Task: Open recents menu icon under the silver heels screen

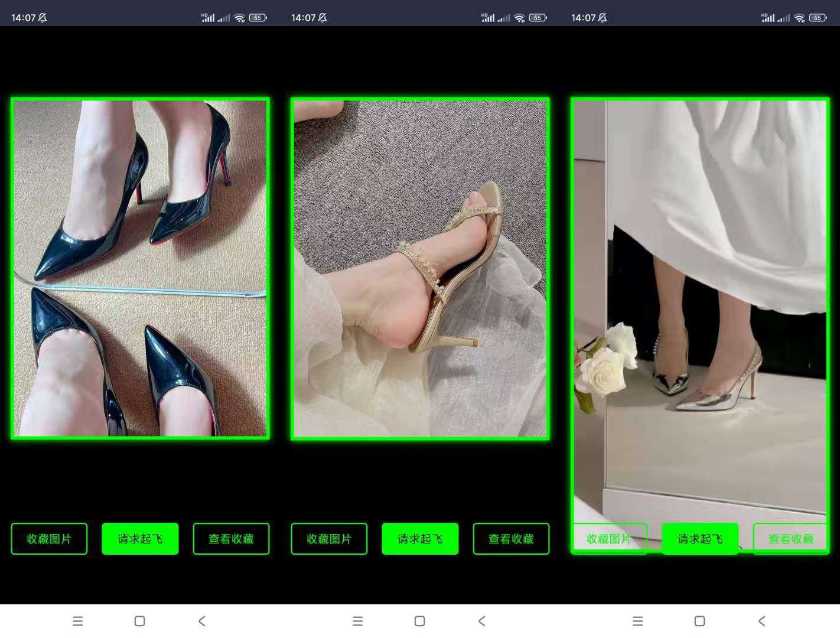Action: 637,621
